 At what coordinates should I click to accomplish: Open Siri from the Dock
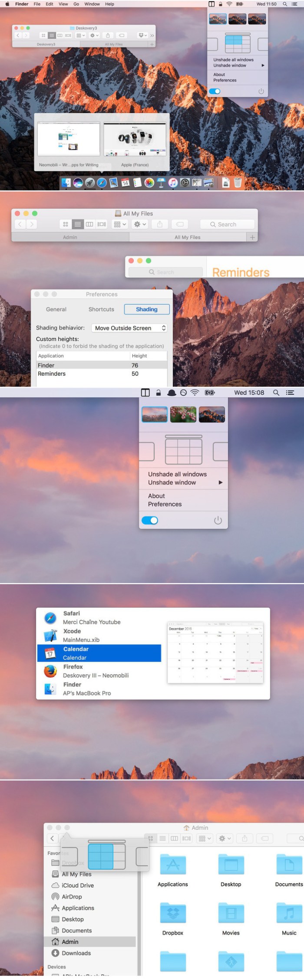point(78,183)
